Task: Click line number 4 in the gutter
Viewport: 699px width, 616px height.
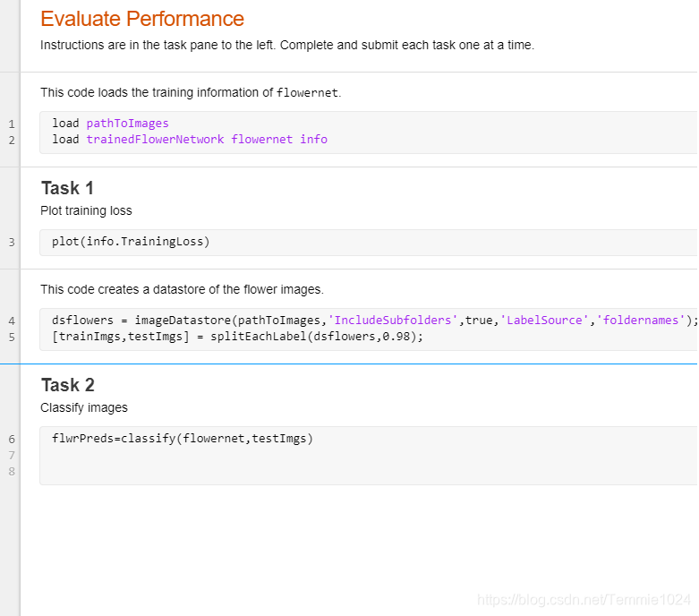Action: (x=12, y=321)
